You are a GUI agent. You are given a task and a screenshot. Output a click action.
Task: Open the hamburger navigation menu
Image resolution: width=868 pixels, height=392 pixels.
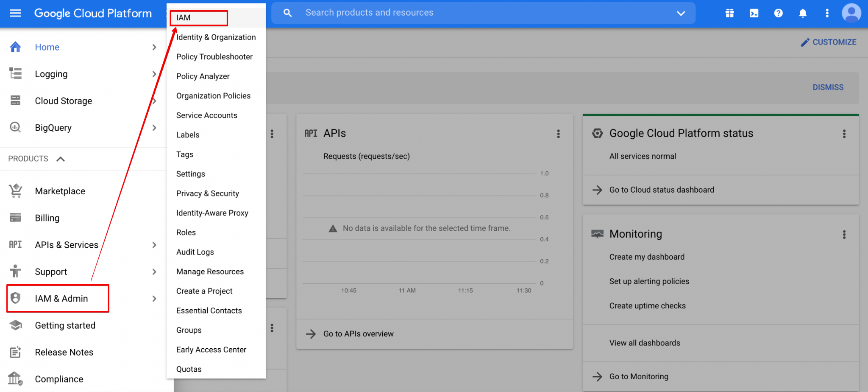(15, 13)
